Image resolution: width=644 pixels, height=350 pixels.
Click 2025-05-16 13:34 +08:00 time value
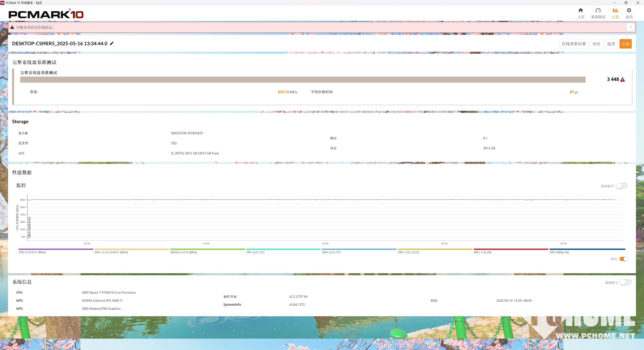(x=514, y=301)
